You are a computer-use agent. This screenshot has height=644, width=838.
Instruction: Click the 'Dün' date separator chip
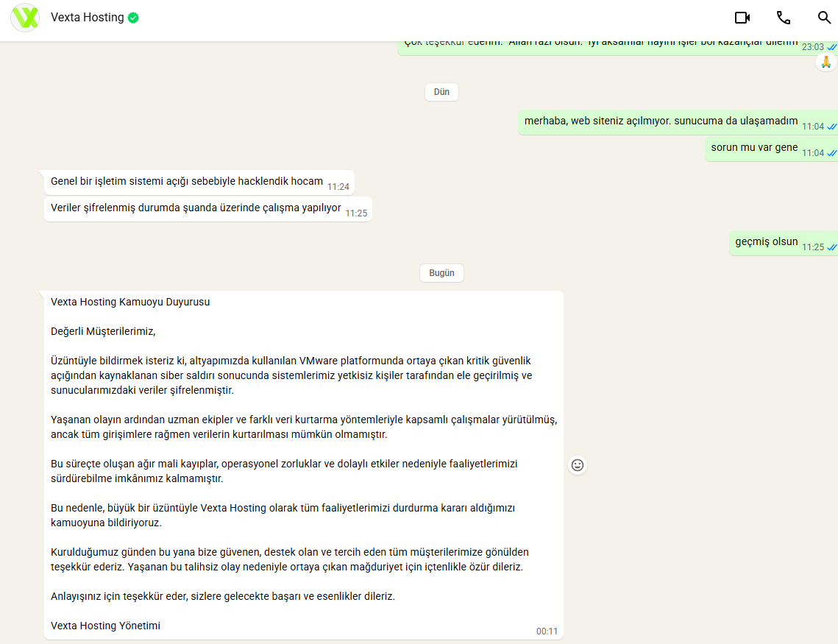pyautogui.click(x=441, y=92)
